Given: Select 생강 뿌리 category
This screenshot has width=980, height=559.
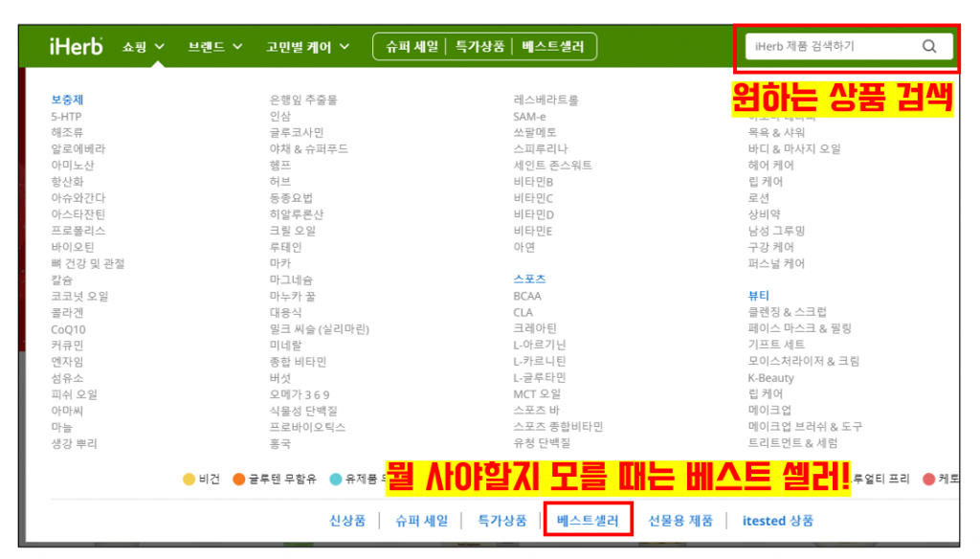Looking at the screenshot, I should click(x=74, y=443).
